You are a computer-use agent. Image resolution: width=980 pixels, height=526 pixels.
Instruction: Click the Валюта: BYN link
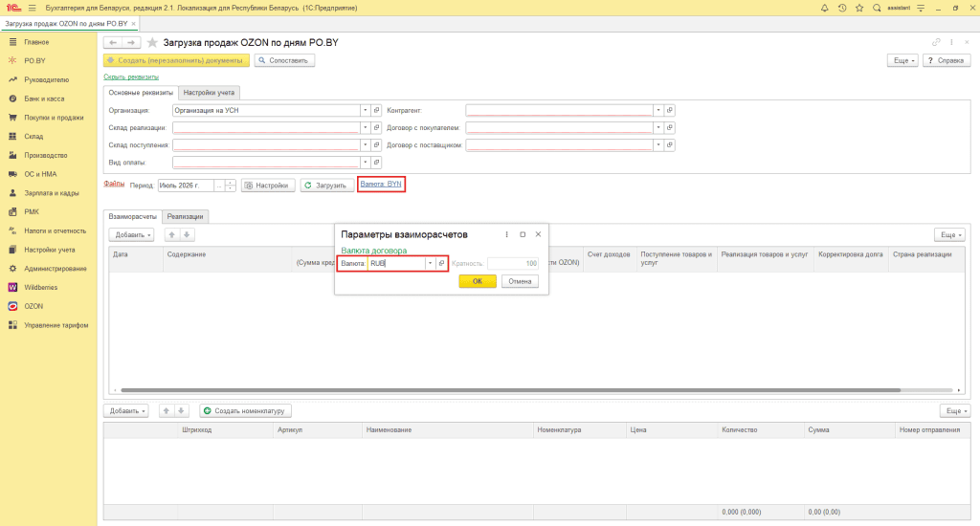(x=381, y=185)
